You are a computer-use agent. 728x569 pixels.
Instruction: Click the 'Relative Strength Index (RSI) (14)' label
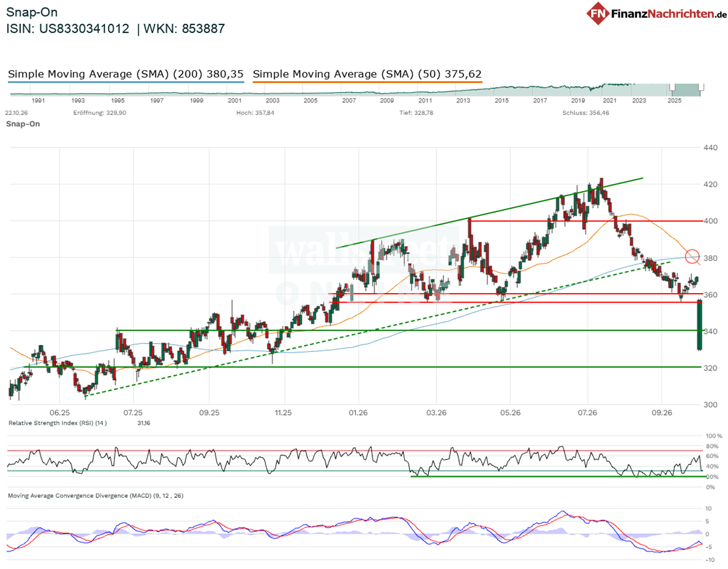point(57,423)
